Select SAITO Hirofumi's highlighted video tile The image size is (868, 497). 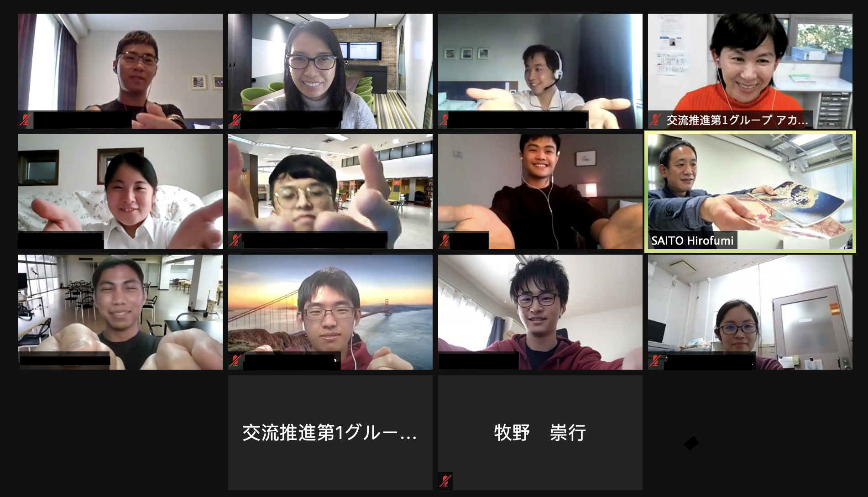pyautogui.click(x=750, y=192)
